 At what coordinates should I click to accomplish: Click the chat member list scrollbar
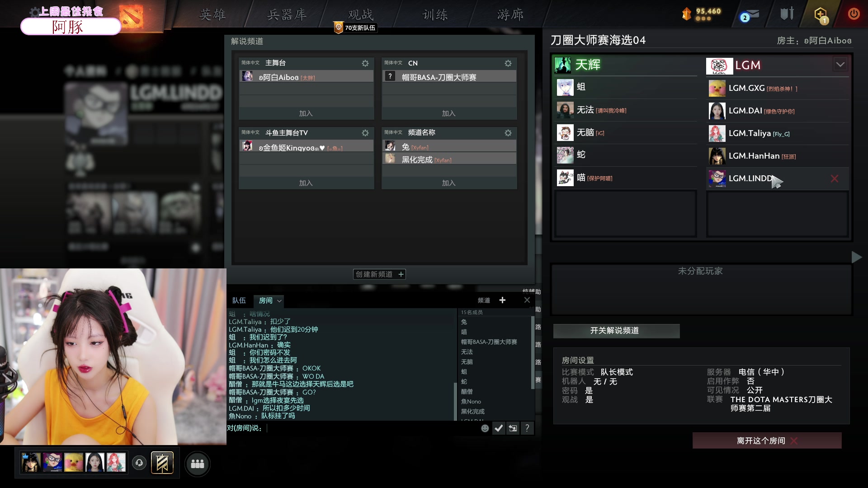tap(533, 352)
